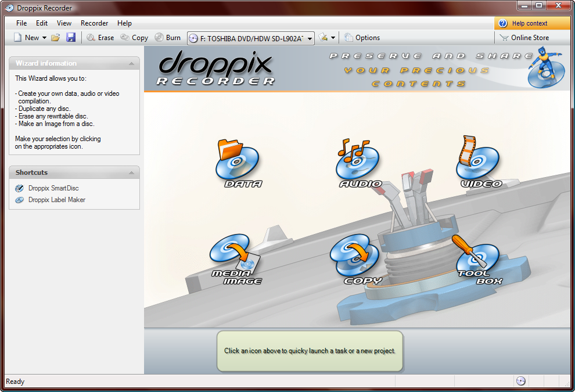
Task: Click the Droppix Recorder title bar icon
Action: (x=9, y=8)
